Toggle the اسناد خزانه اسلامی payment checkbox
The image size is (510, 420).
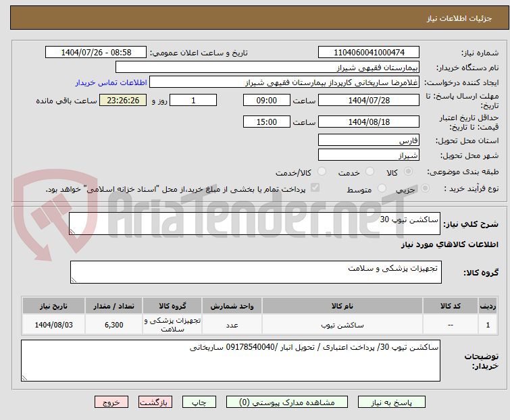click(x=315, y=188)
